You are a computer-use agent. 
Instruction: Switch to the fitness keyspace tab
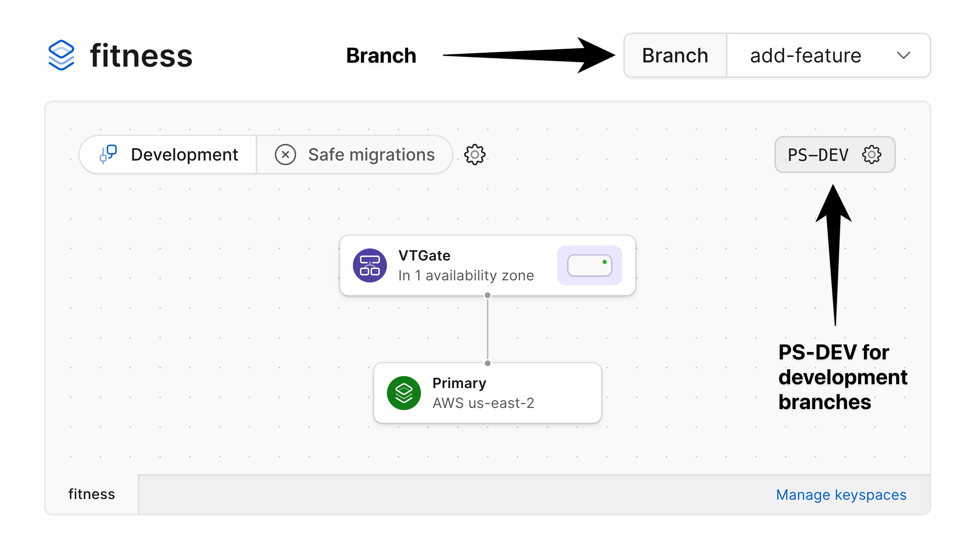pyautogui.click(x=91, y=494)
